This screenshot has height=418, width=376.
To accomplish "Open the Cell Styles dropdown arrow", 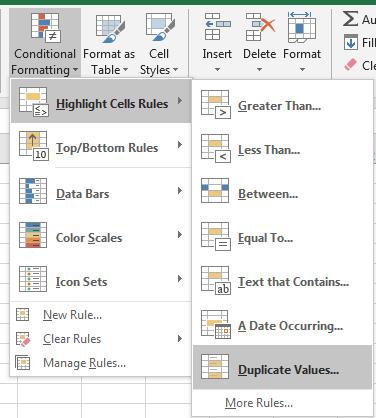I will click(x=175, y=70).
